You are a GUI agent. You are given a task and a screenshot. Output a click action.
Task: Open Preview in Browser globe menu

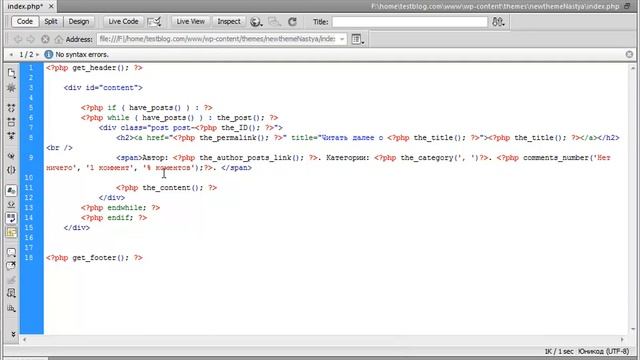256,22
